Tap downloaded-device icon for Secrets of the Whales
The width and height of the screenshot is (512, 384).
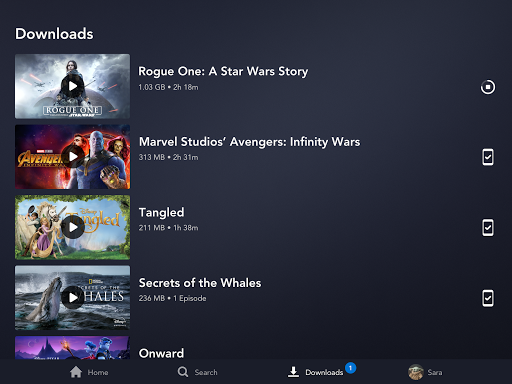pos(488,298)
